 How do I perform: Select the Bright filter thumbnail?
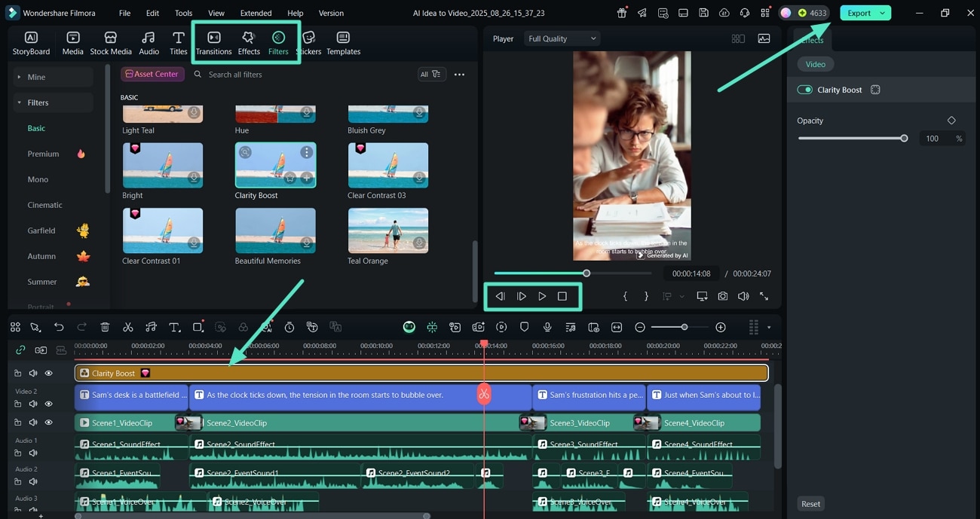[x=162, y=165]
